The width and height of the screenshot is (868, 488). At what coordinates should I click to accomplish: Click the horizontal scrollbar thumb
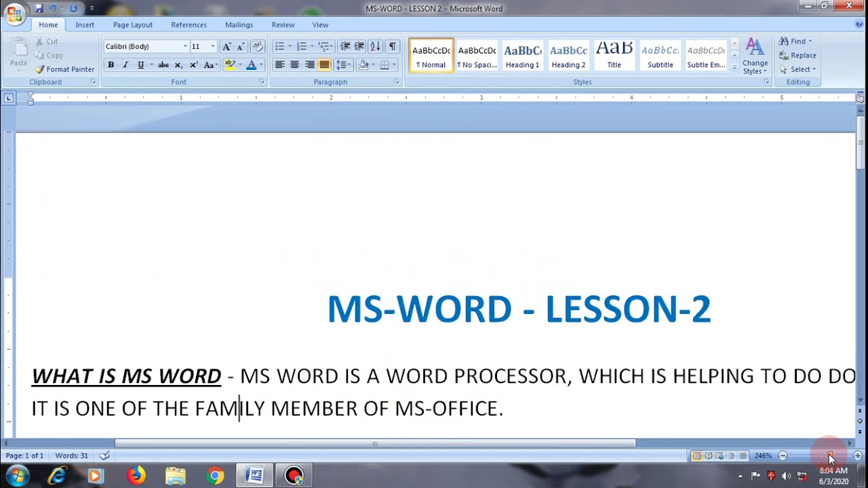(375, 444)
